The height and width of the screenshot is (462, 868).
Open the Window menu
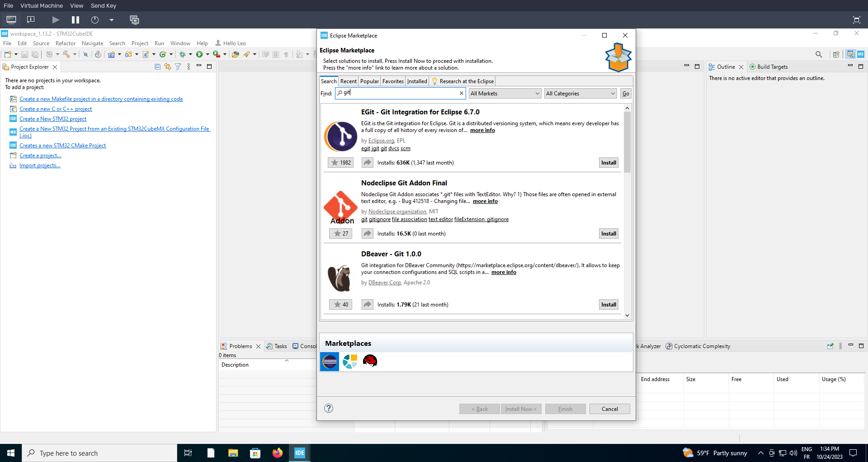pos(180,43)
